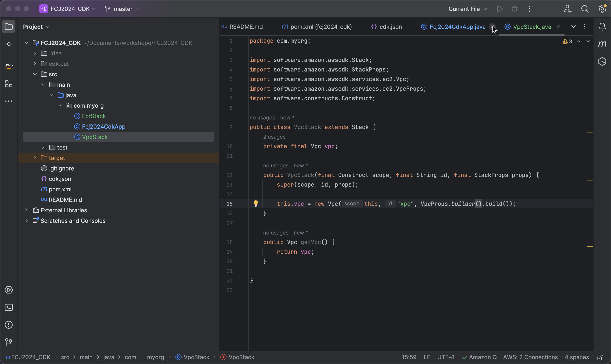The width and height of the screenshot is (611, 364).
Task: Click the Amazon Q status bar widget
Action: (x=479, y=357)
